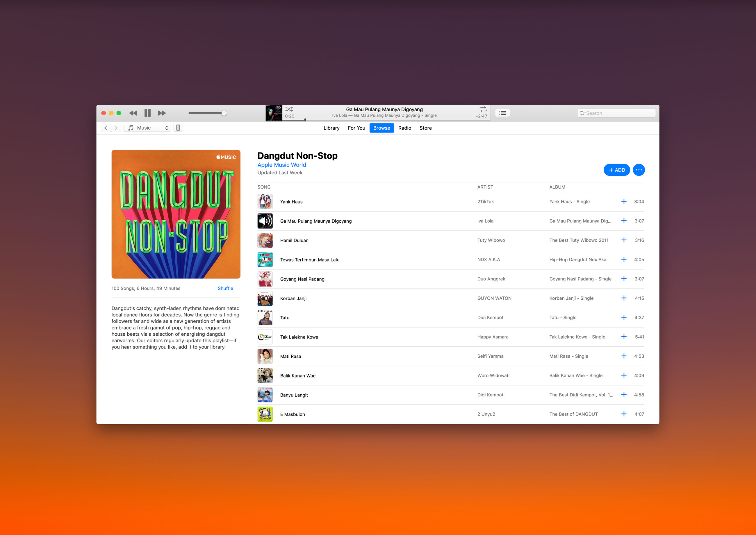Image resolution: width=756 pixels, height=535 pixels.
Task: Rewind to the previous track
Action: pyautogui.click(x=133, y=113)
